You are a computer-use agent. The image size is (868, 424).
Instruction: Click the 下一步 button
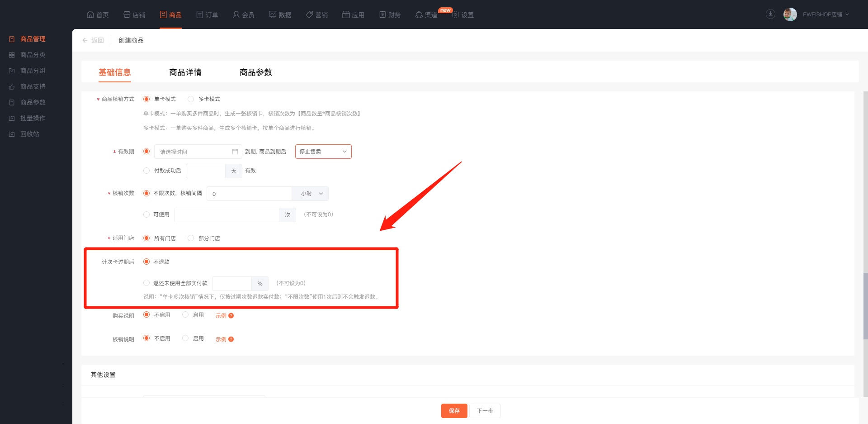pos(485,411)
